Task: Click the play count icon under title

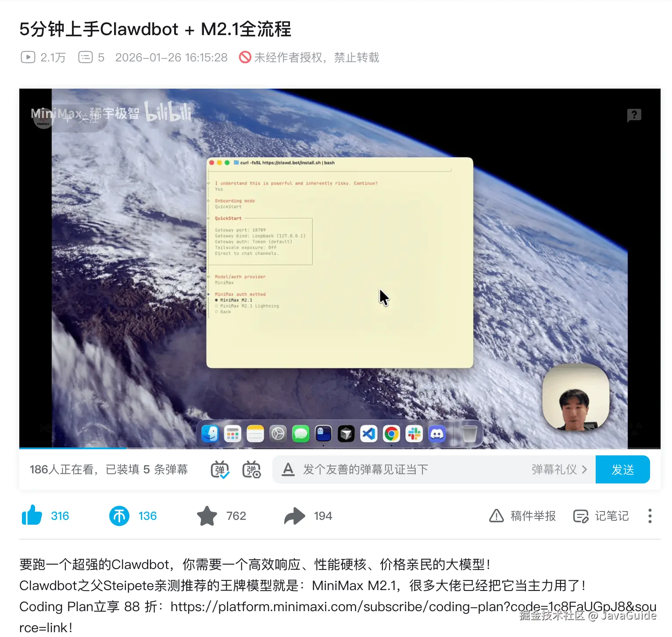Action: (28, 57)
